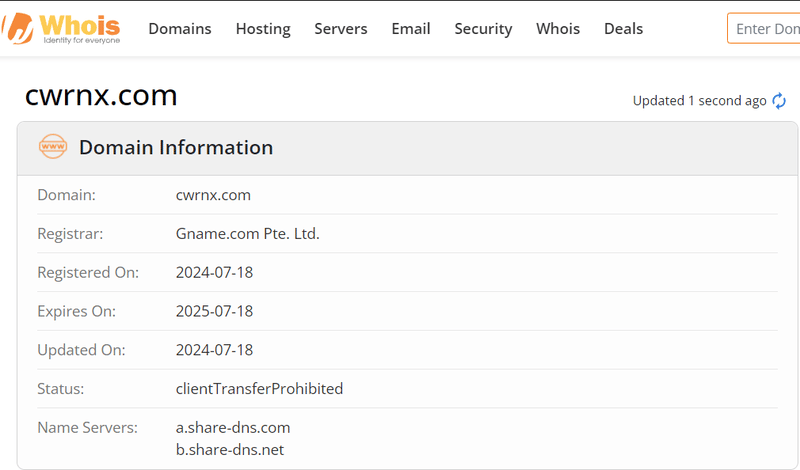Viewport: 800px width, 470px height.
Task: Click the cwrnx.com value in Domain row
Action: click(x=213, y=195)
